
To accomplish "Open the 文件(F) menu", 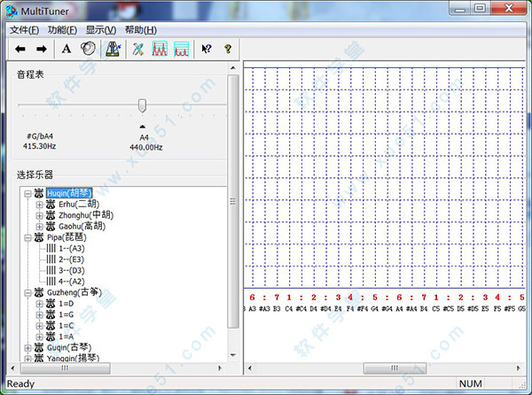I will pos(24,30).
